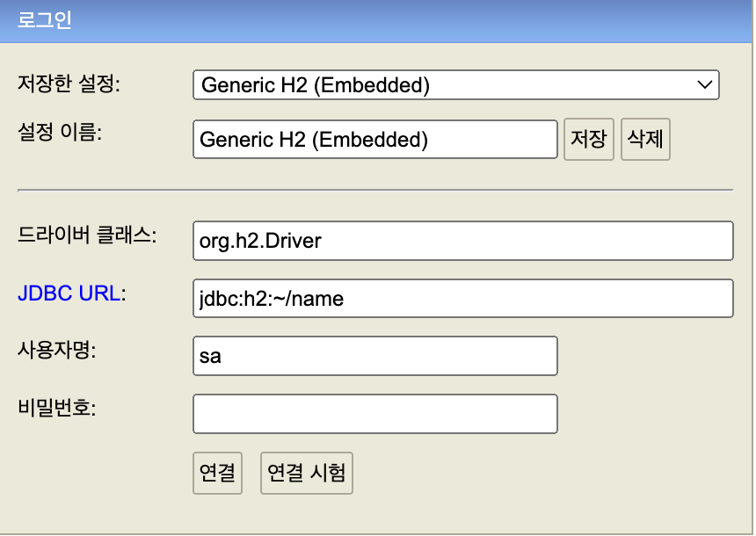Click the 연결 시험 test connection button
This screenshot has width=756, height=536.
click(307, 473)
